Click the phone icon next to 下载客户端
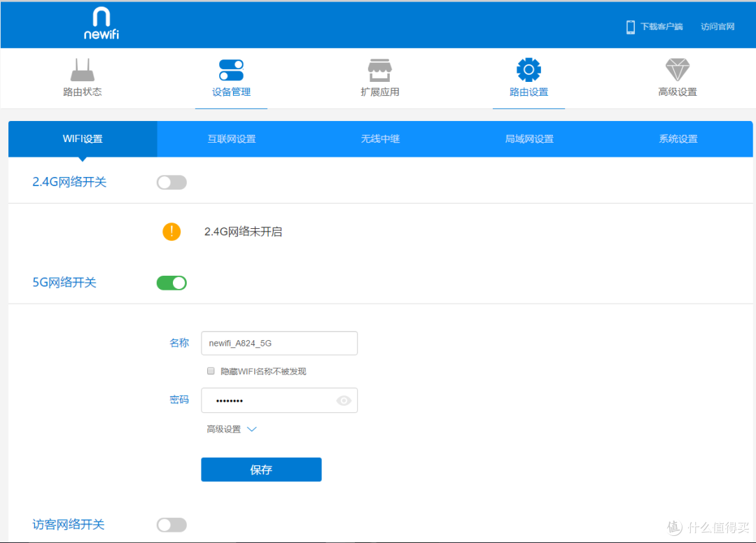756x543 pixels. [x=628, y=26]
